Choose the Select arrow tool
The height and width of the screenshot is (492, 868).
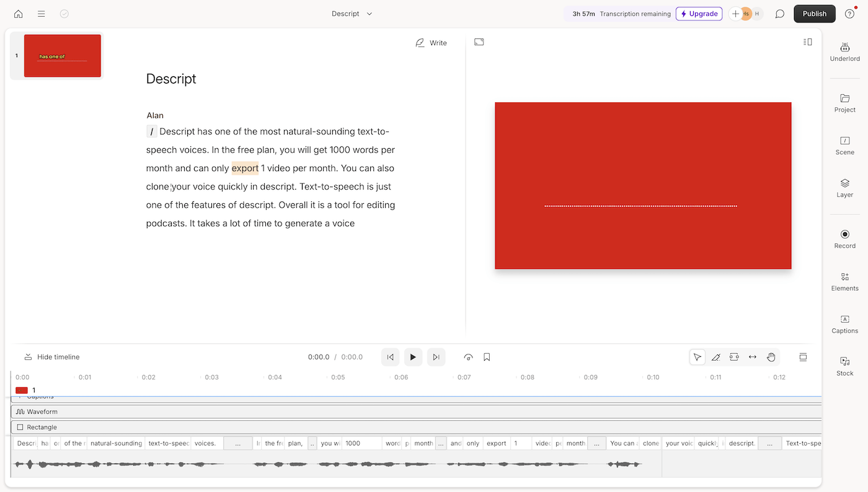point(697,357)
